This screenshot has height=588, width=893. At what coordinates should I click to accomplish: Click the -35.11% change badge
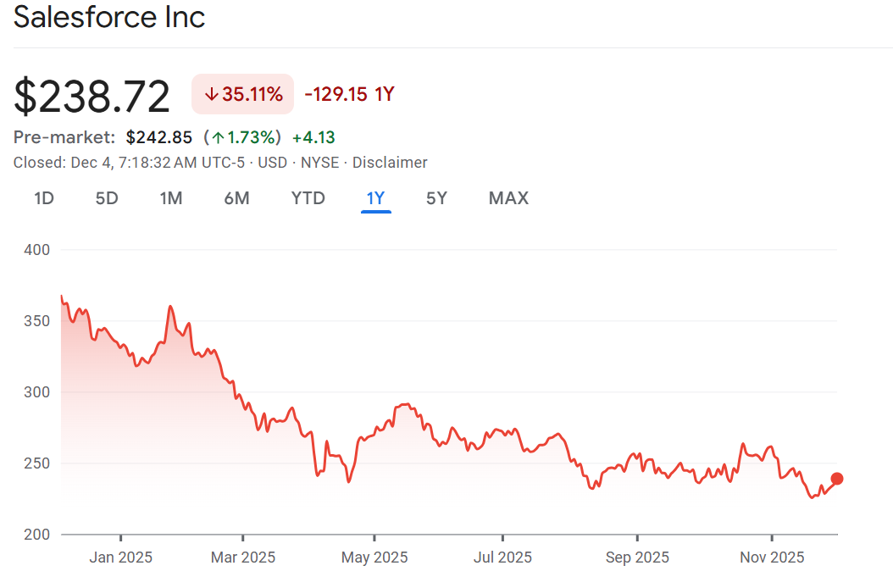(243, 94)
